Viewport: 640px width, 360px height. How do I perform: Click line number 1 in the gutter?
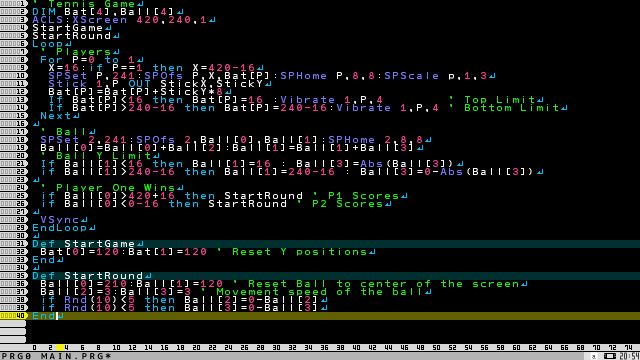click(x=13, y=3)
